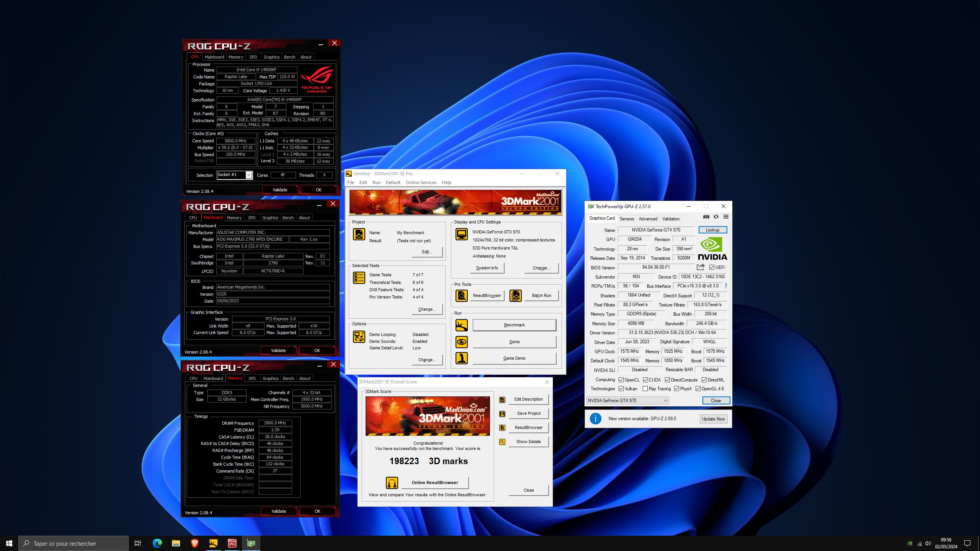This screenshot has width=980, height=551.
Task: Click the System Info button
Action: tap(487, 268)
